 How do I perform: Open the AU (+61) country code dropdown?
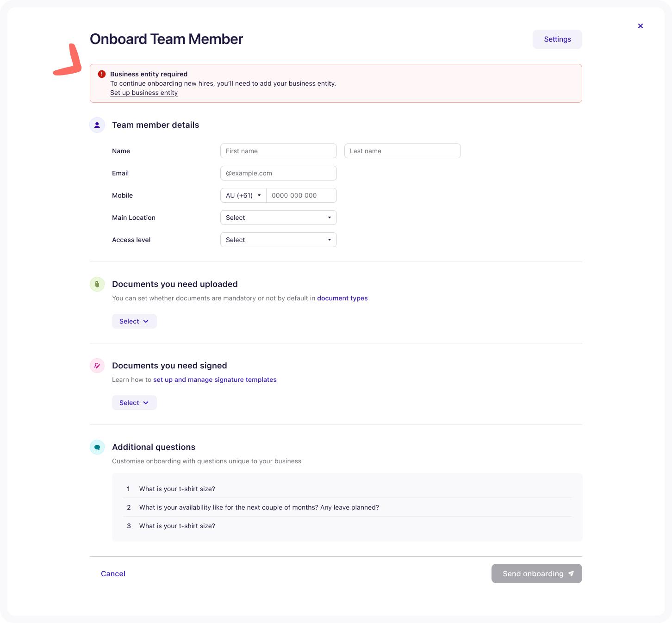[x=243, y=195]
